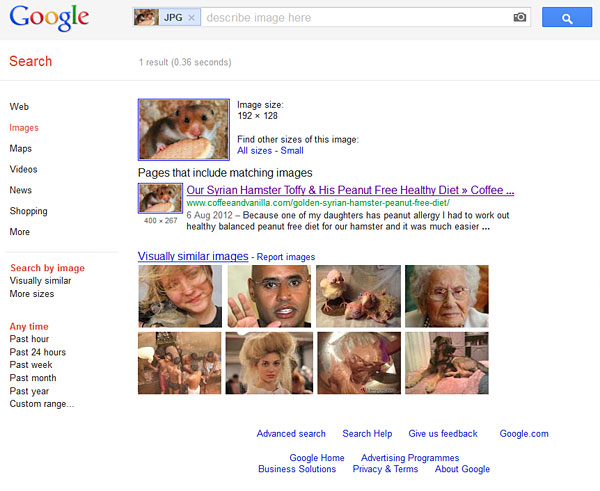600x491 pixels.
Task: Open similar image of woman with big updo
Action: pyautogui.click(x=269, y=363)
